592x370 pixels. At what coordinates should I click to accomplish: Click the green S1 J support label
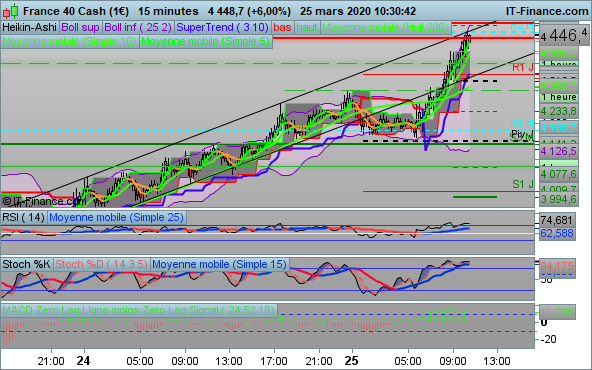point(523,184)
